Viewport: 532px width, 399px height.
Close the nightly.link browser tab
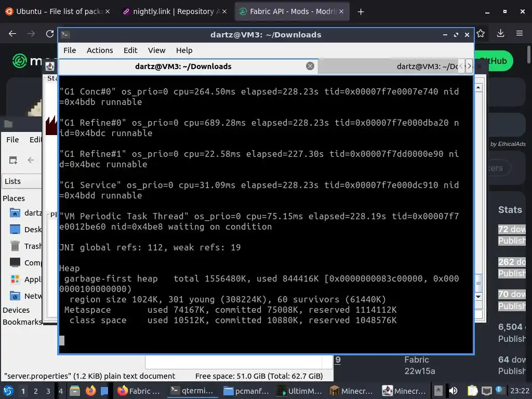coord(224,11)
